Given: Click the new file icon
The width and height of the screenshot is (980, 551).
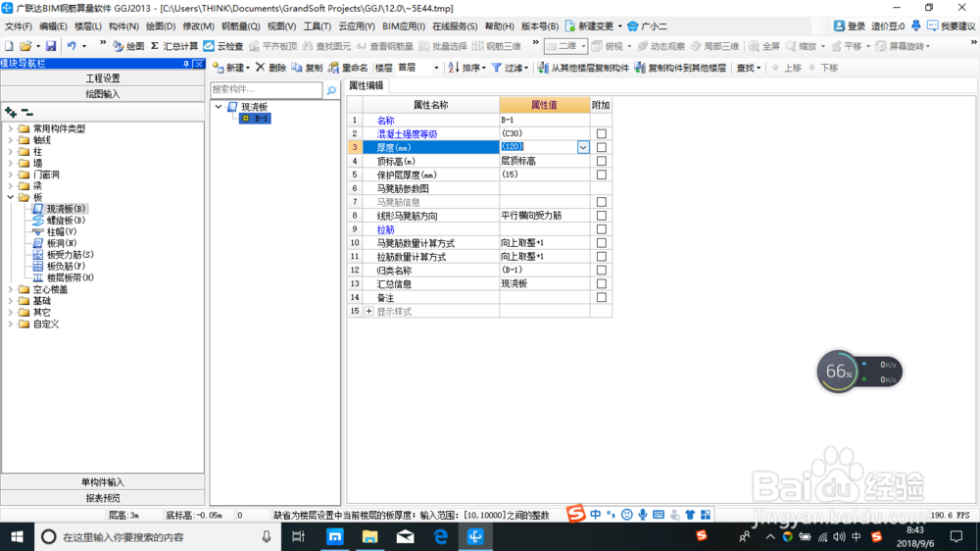Looking at the screenshot, I should (9, 46).
